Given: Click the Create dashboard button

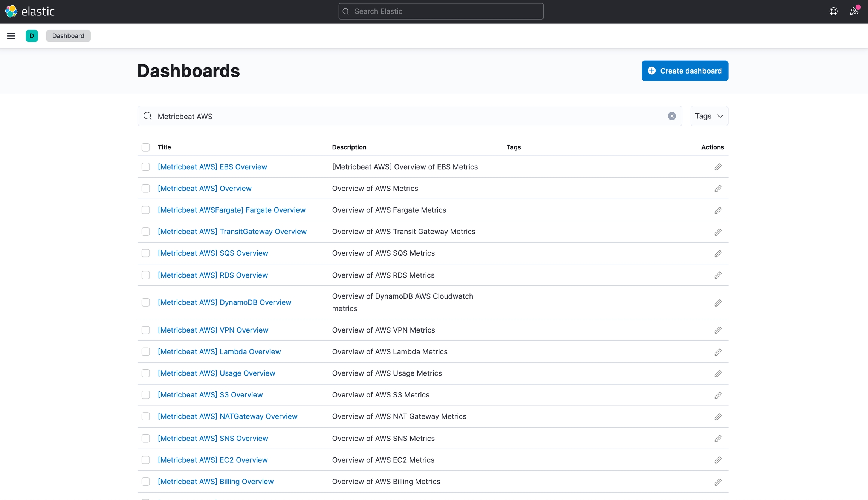Looking at the screenshot, I should click(x=685, y=71).
